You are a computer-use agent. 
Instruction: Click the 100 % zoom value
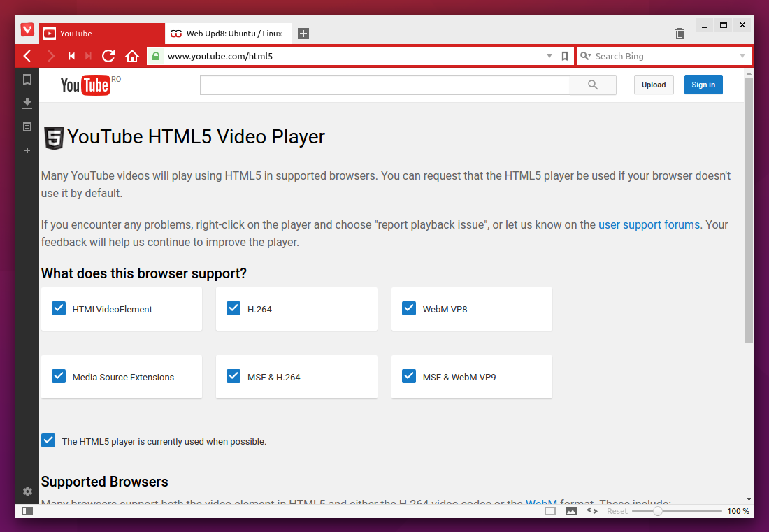point(738,511)
